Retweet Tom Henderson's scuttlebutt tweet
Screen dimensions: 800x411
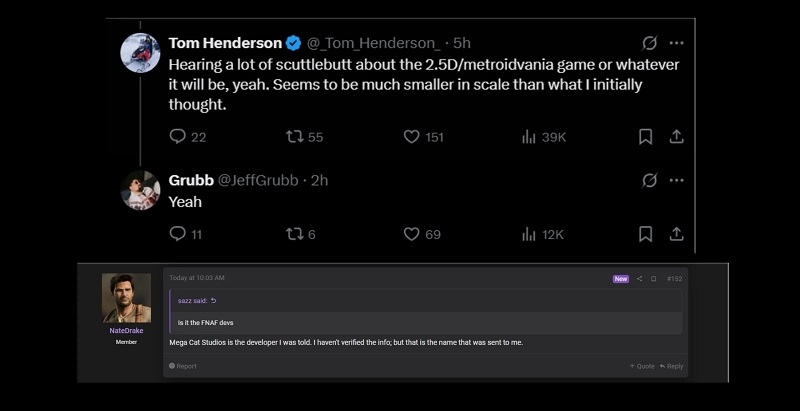pyautogui.click(x=295, y=137)
